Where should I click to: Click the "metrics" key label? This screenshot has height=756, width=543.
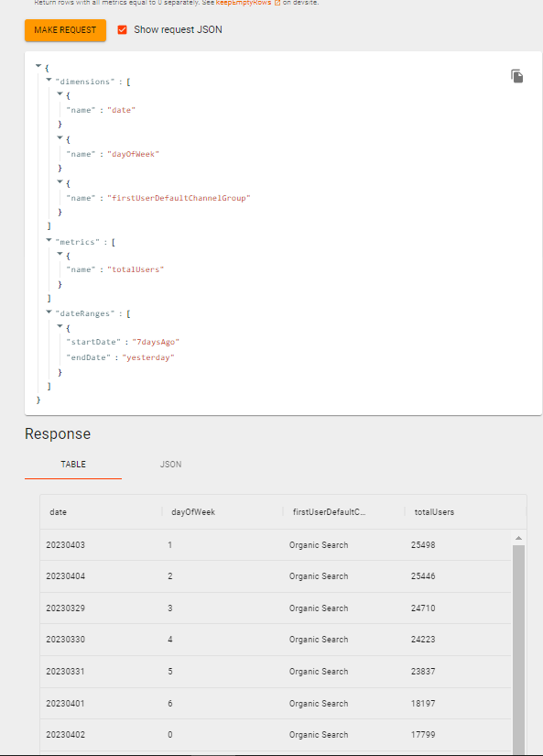click(x=78, y=242)
